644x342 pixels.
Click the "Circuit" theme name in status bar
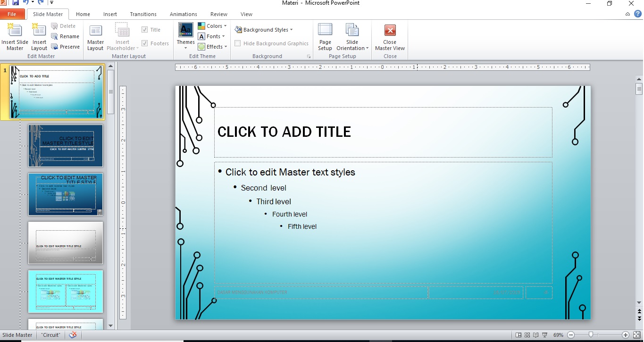[x=50, y=335]
